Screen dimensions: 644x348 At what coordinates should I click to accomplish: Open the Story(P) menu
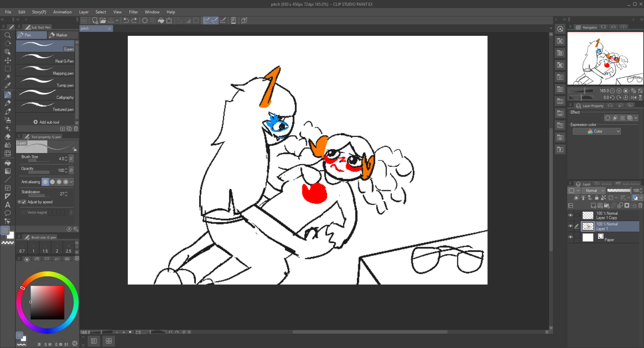click(x=39, y=12)
